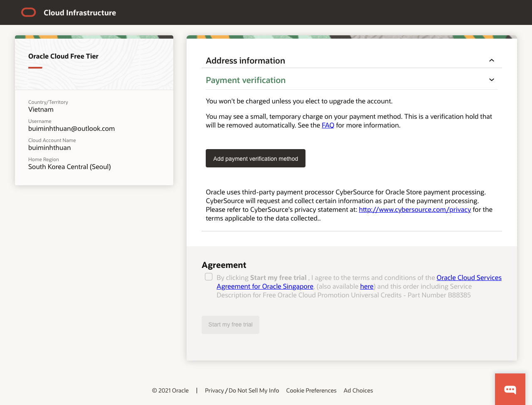This screenshot has width=532, height=405.
Task: Click the Vietnam country value
Action: (41, 110)
